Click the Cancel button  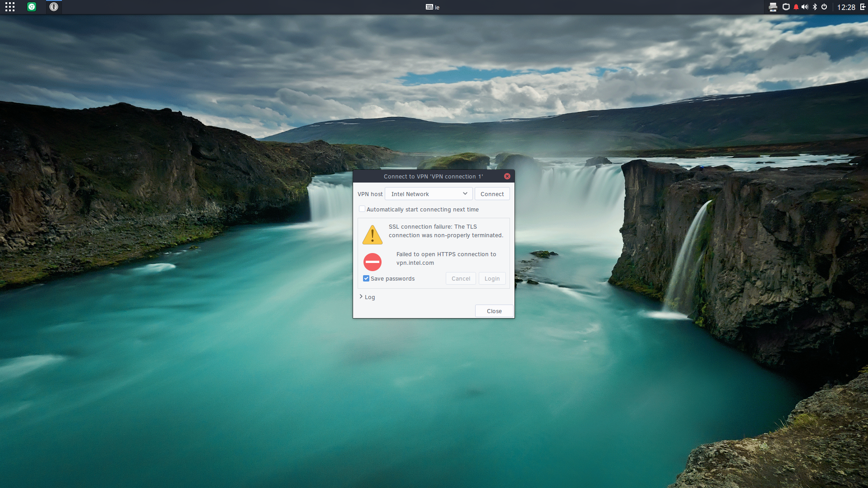coord(461,278)
